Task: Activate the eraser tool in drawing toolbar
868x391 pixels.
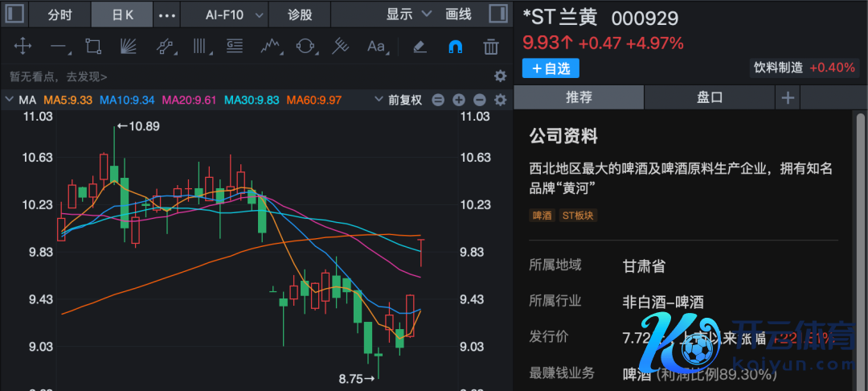Action: (419, 47)
